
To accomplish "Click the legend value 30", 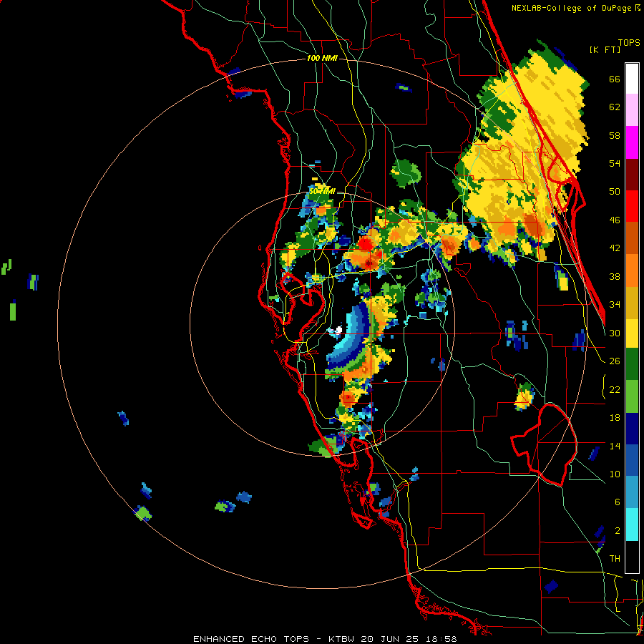I will [615, 333].
